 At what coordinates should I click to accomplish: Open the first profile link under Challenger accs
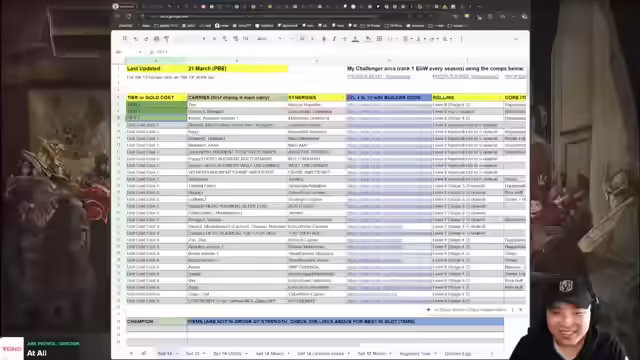tap(378, 76)
